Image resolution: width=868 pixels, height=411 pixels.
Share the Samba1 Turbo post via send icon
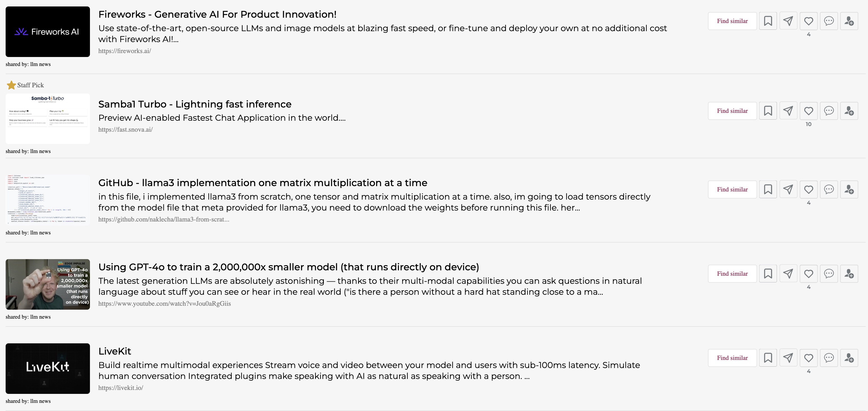point(788,111)
